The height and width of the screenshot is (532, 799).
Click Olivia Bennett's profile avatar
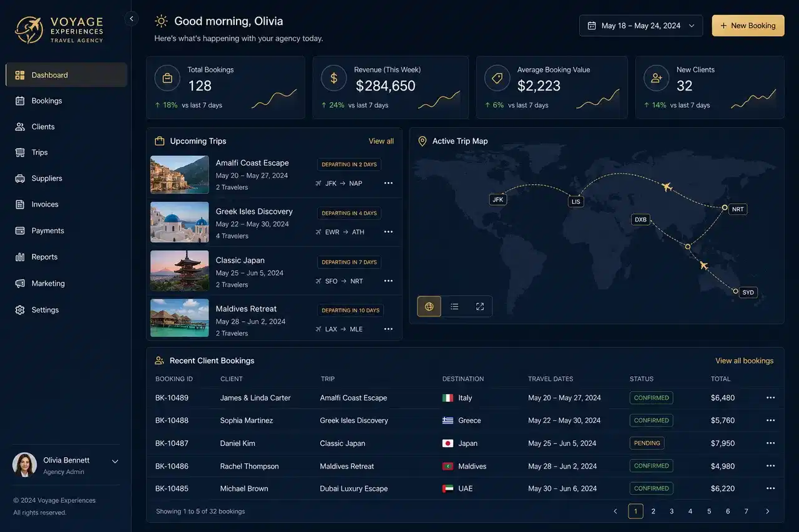[25, 465]
